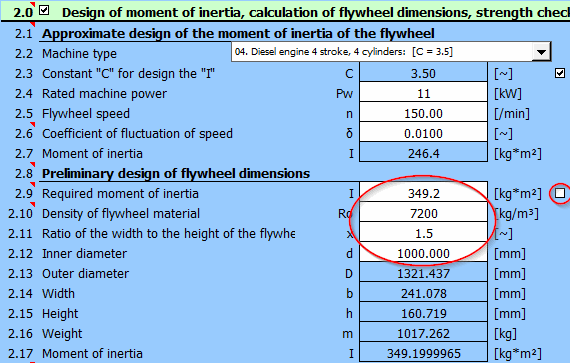Image resolution: width=570 pixels, height=363 pixels.
Task: Select the Diesel engine machine type combo box
Action: [391, 52]
